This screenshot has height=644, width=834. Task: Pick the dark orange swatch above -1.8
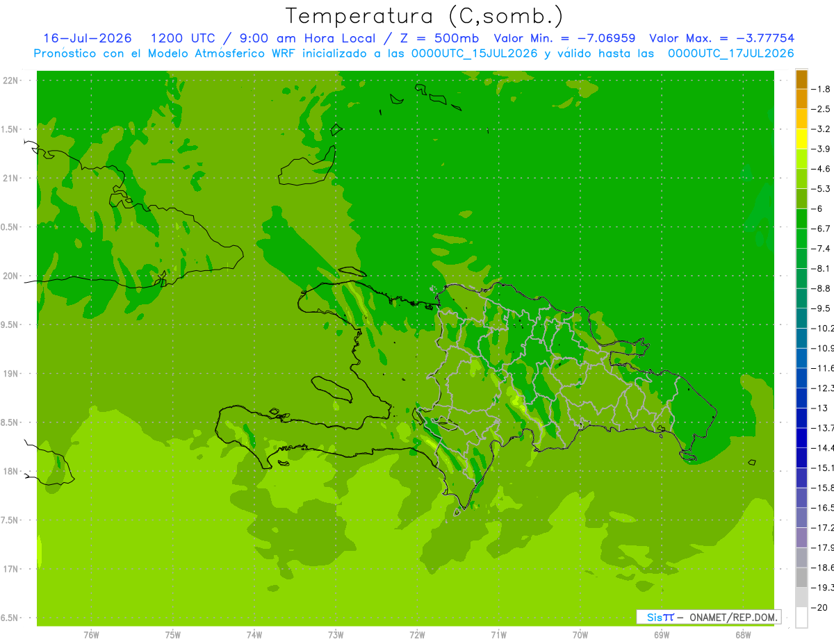pyautogui.click(x=801, y=79)
